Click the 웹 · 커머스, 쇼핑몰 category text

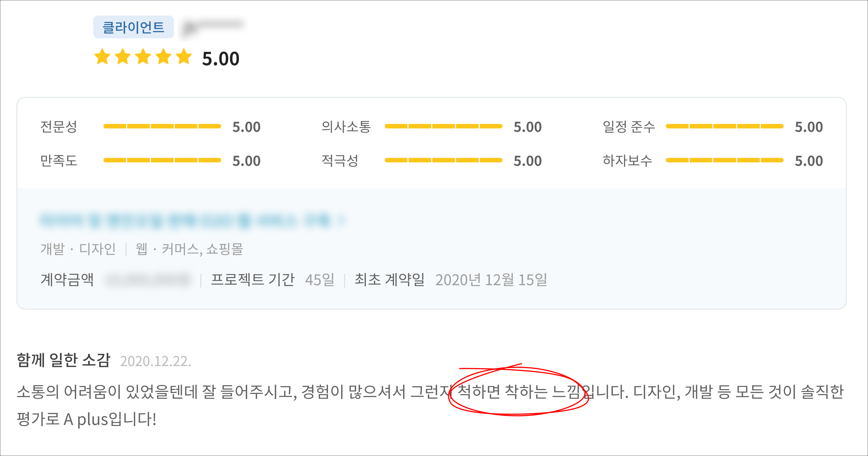tap(189, 249)
